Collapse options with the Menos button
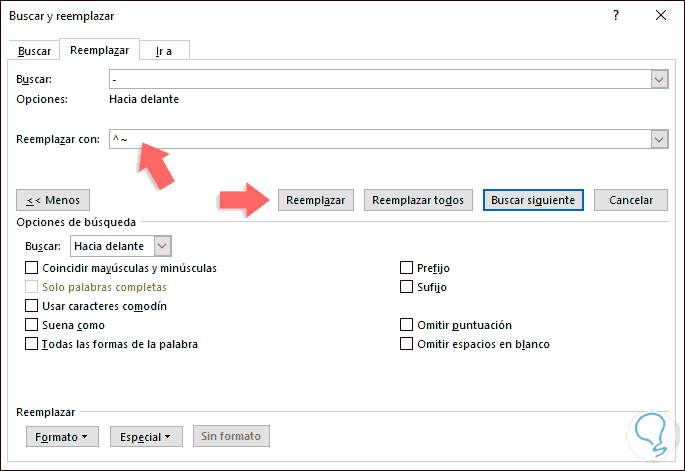Viewport: 685px width, 471px height. [54, 200]
